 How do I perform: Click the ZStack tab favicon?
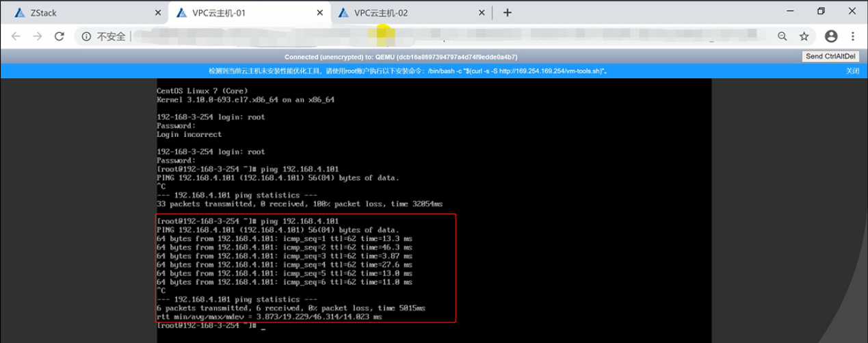(19, 12)
